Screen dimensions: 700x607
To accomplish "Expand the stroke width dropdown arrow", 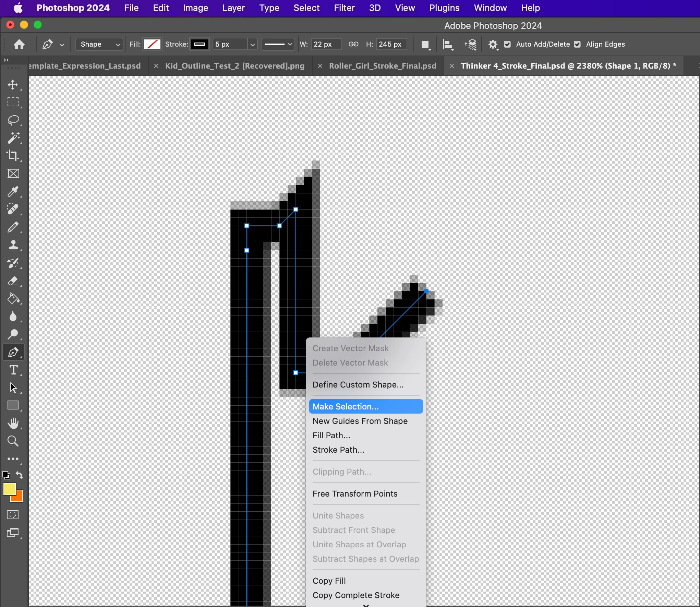I will [x=252, y=45].
